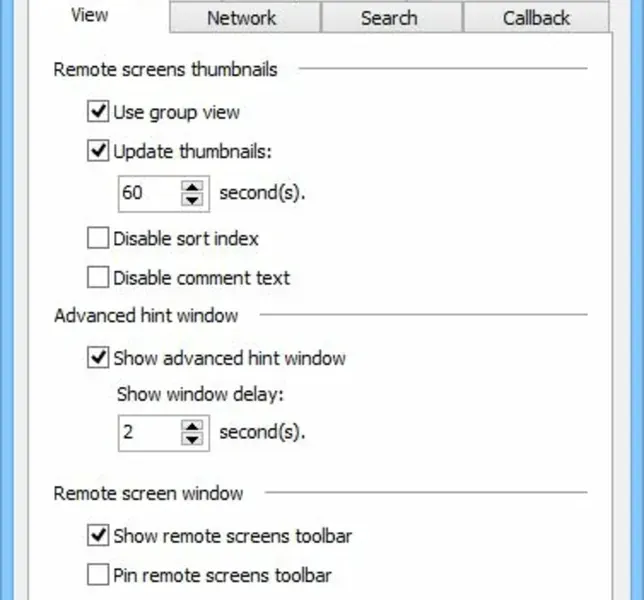644x600 pixels.
Task: Click the Disable comment text label
Action: [x=201, y=277]
